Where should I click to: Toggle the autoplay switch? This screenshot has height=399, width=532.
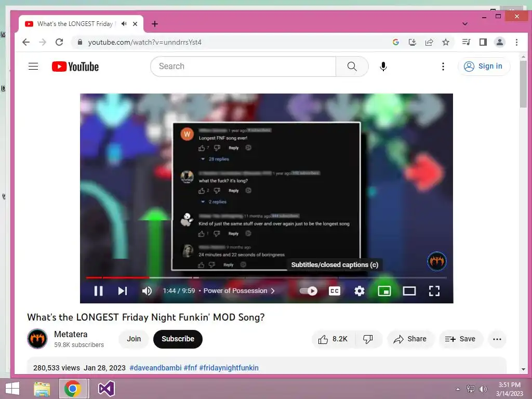tap(309, 291)
